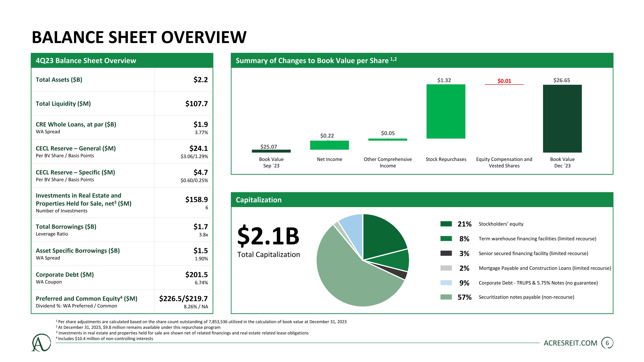The height and width of the screenshot is (362, 644).
Task: Select the Book Value Dec '23 bar
Action: tap(562, 119)
